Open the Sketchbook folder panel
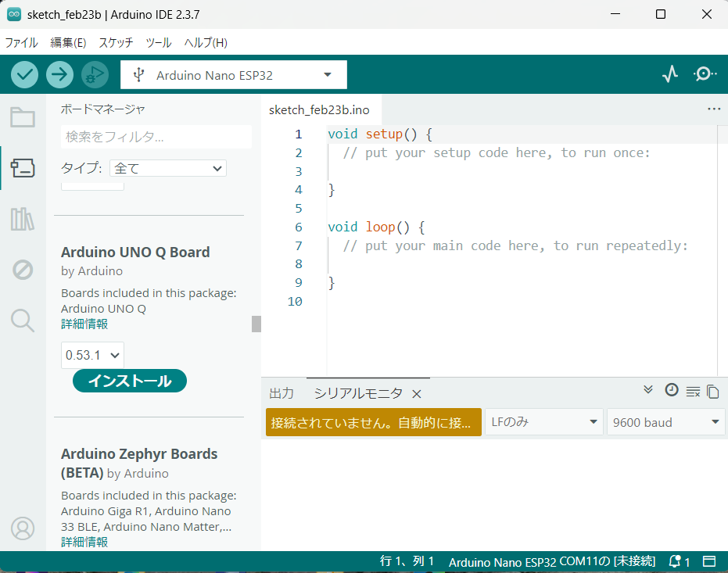The width and height of the screenshot is (728, 573). (x=23, y=118)
